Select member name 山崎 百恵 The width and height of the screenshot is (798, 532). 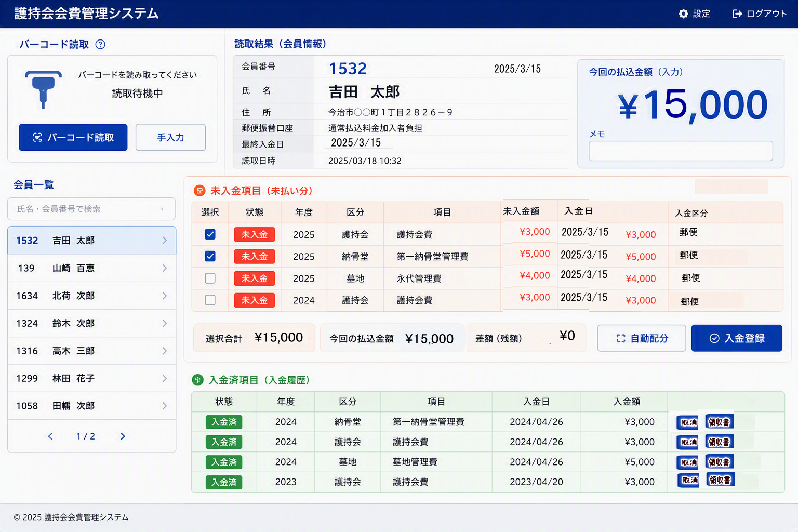[x=73, y=268]
